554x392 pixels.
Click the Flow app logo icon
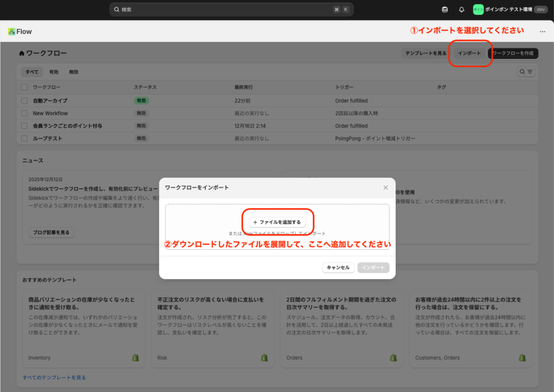(12, 32)
